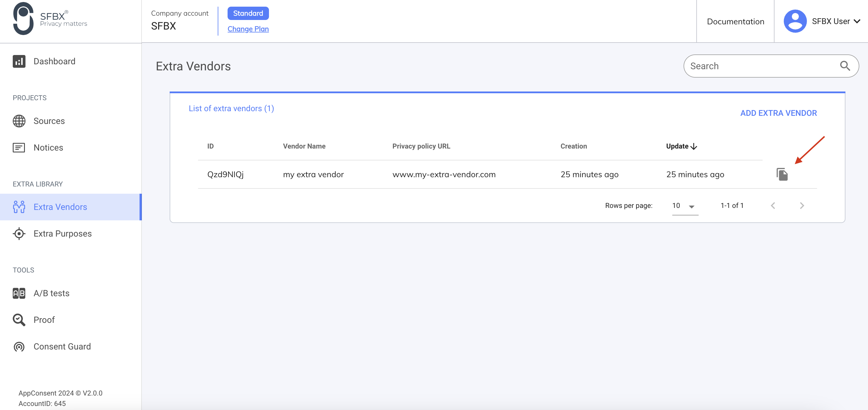Select the Extra Purposes target icon
Screen dimensions: 868x410
click(x=19, y=233)
